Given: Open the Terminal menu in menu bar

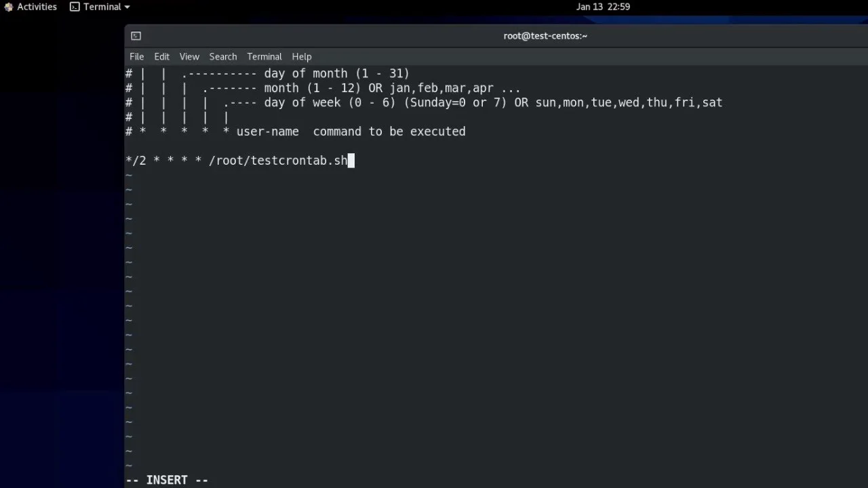Looking at the screenshot, I should [264, 57].
